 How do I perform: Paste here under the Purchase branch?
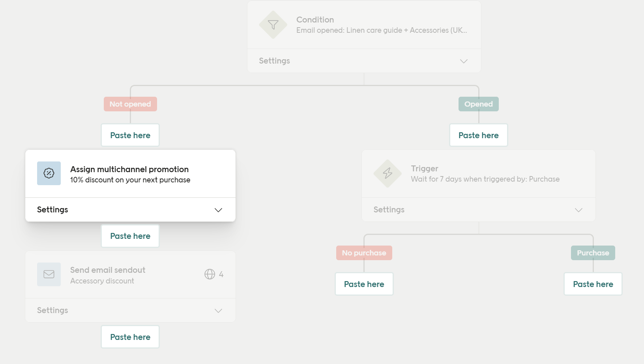tap(593, 284)
